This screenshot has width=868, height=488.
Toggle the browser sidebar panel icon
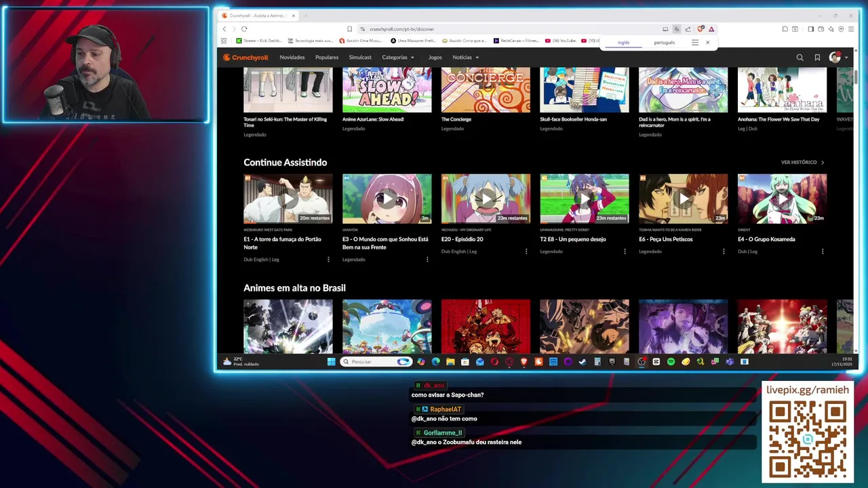[810, 29]
